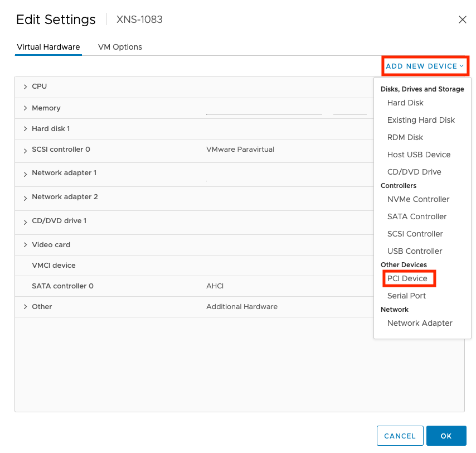Expand the Memory settings row

tap(25, 108)
